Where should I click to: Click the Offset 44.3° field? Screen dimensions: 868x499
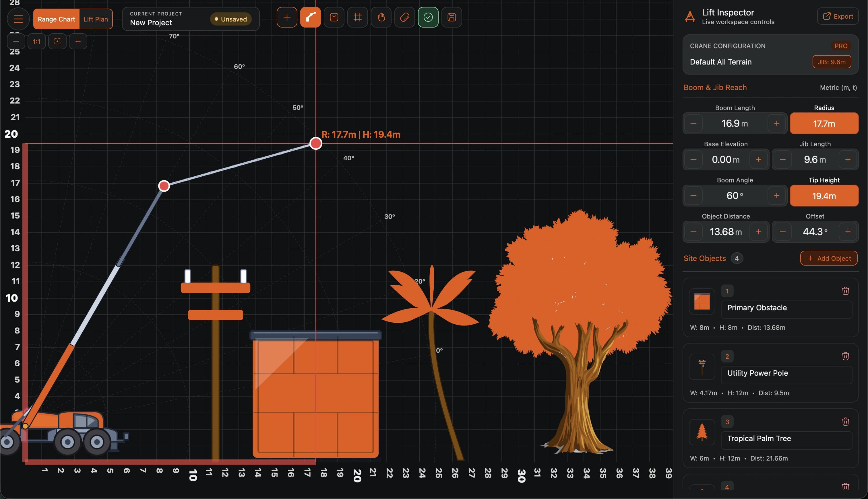[x=815, y=232]
